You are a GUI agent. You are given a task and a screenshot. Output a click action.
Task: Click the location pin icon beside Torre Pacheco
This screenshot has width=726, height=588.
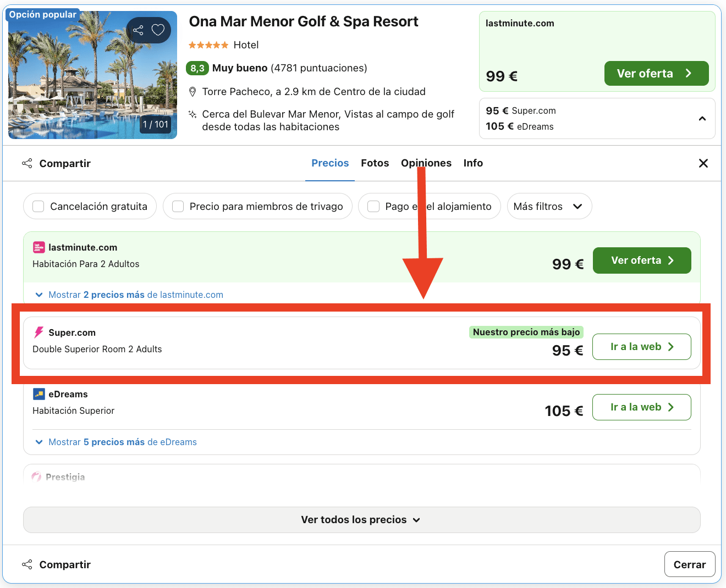pyautogui.click(x=193, y=92)
